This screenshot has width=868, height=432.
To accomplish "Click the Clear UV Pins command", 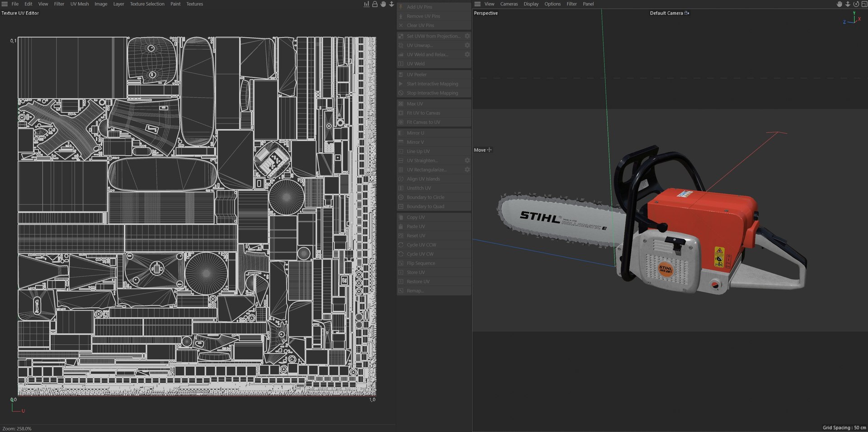I will pyautogui.click(x=434, y=25).
